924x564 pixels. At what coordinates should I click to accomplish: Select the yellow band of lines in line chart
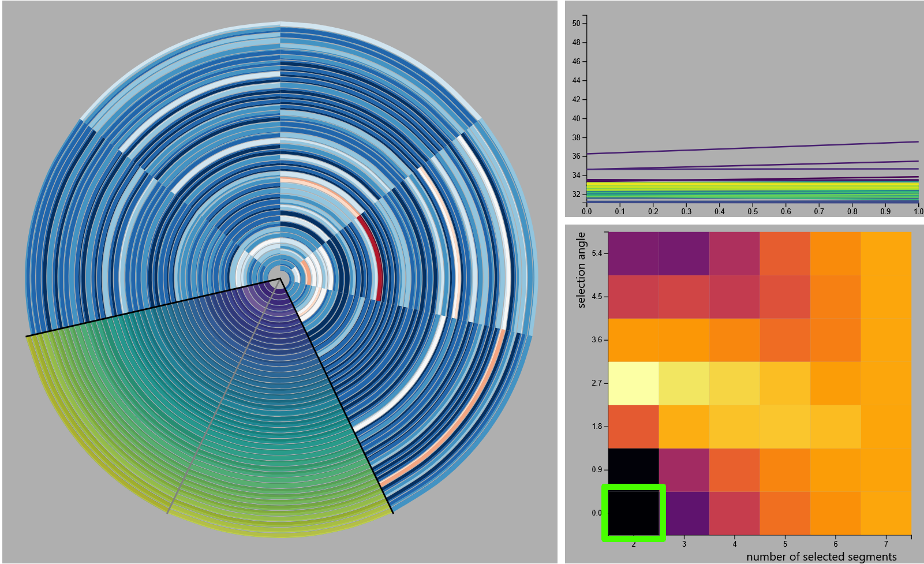coord(750,187)
